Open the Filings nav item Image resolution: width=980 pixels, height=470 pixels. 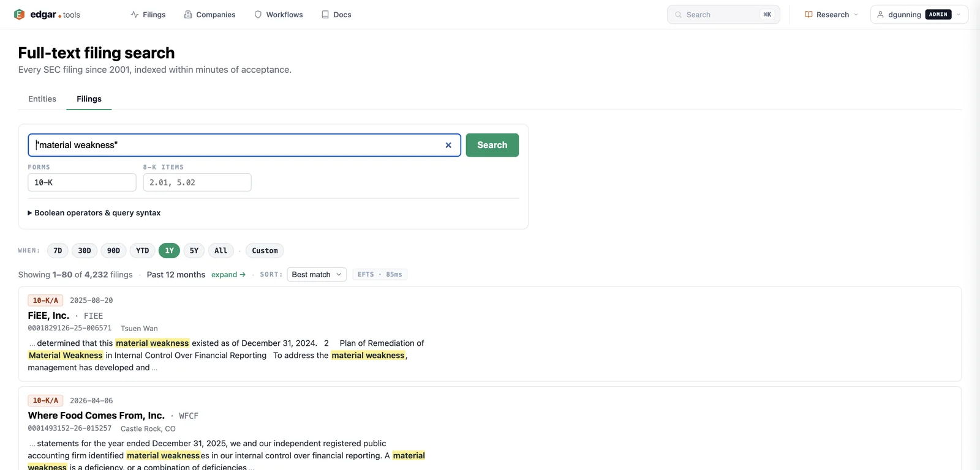point(148,15)
